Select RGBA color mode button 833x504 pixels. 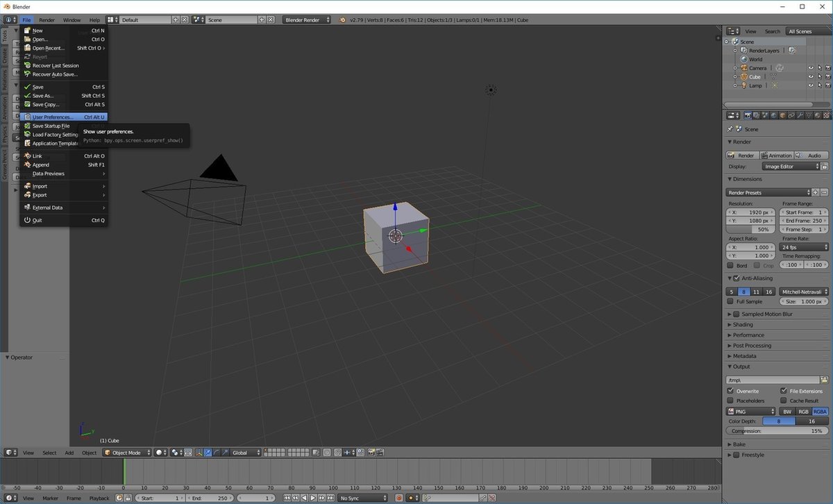coord(820,412)
